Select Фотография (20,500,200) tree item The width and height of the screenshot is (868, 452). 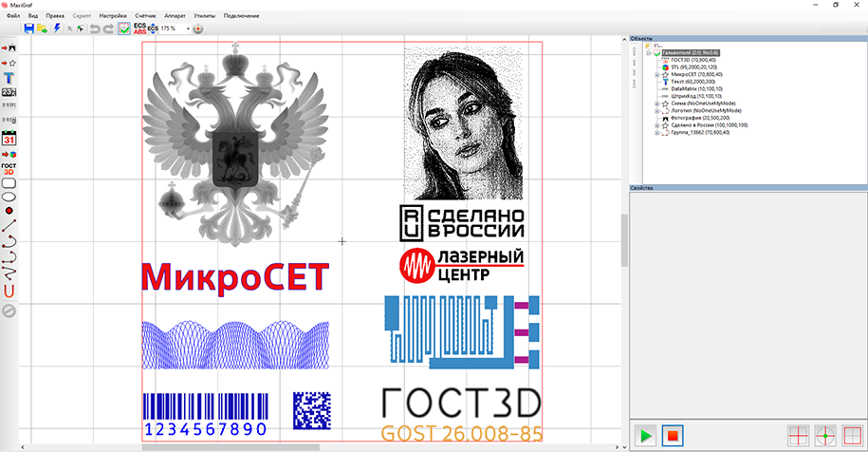tap(700, 118)
